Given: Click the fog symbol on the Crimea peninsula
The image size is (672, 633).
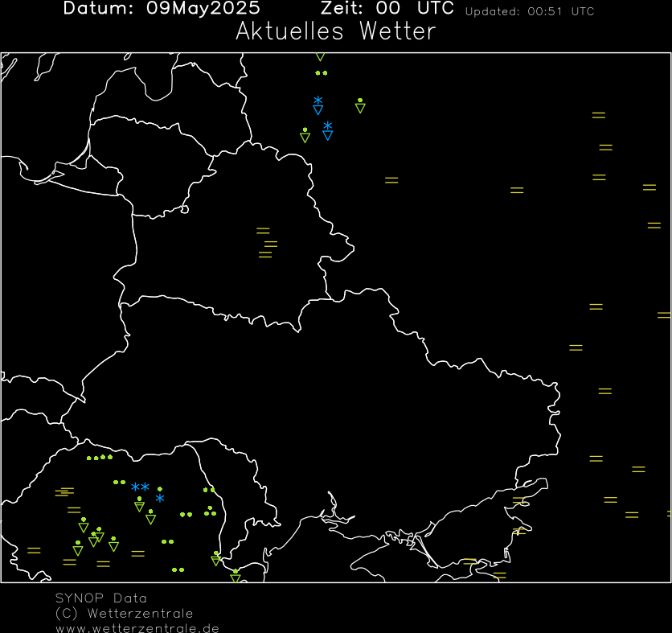Looking at the screenshot, I should [469, 561].
